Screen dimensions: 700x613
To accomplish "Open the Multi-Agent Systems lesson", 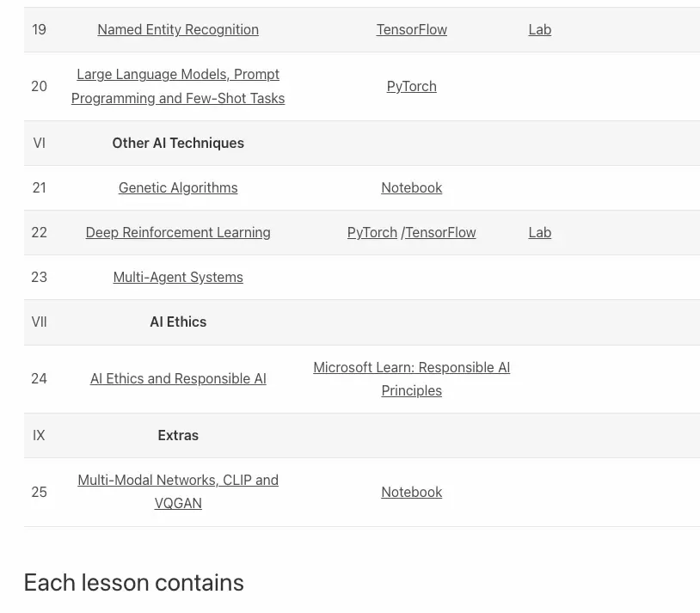I will pyautogui.click(x=178, y=277).
